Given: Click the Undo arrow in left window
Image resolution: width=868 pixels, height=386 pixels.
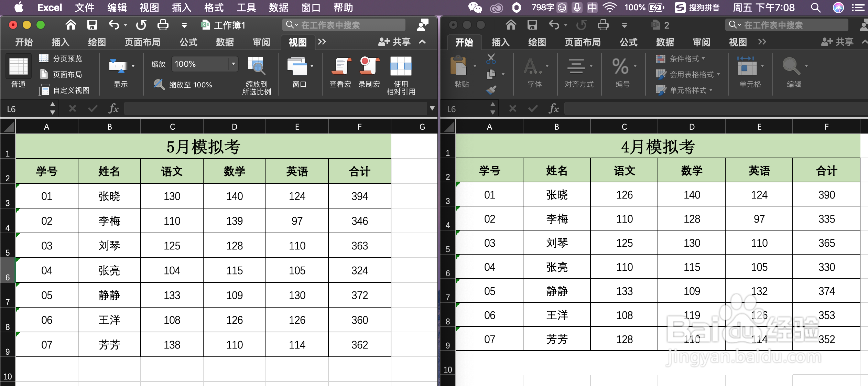Looking at the screenshot, I should pyautogui.click(x=114, y=25).
